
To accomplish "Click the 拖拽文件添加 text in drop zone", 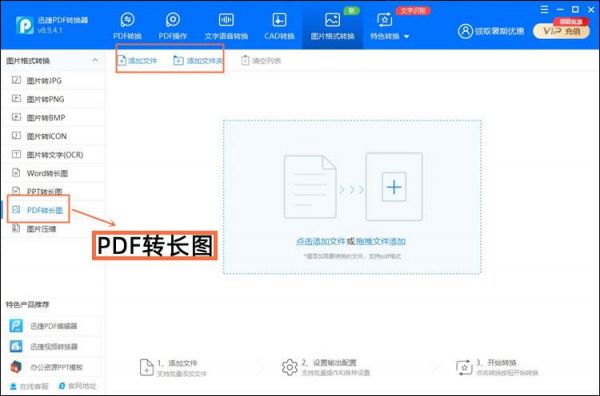I will pos(381,241).
